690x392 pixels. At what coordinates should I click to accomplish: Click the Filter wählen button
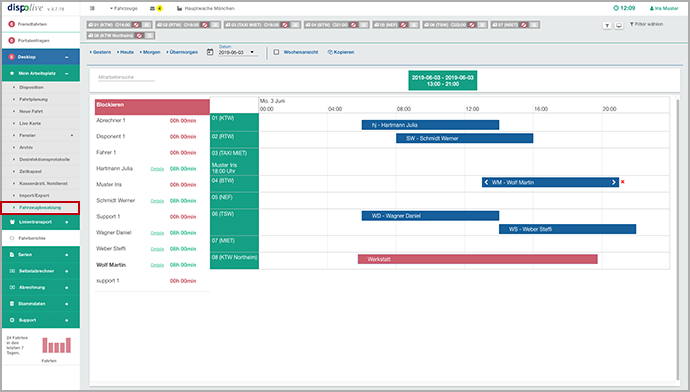[x=646, y=24]
